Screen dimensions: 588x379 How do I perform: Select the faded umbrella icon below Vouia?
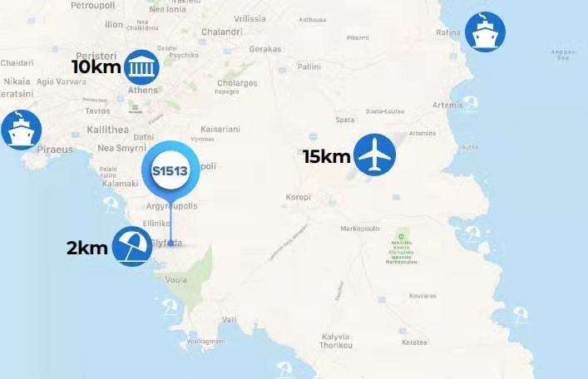point(170,307)
